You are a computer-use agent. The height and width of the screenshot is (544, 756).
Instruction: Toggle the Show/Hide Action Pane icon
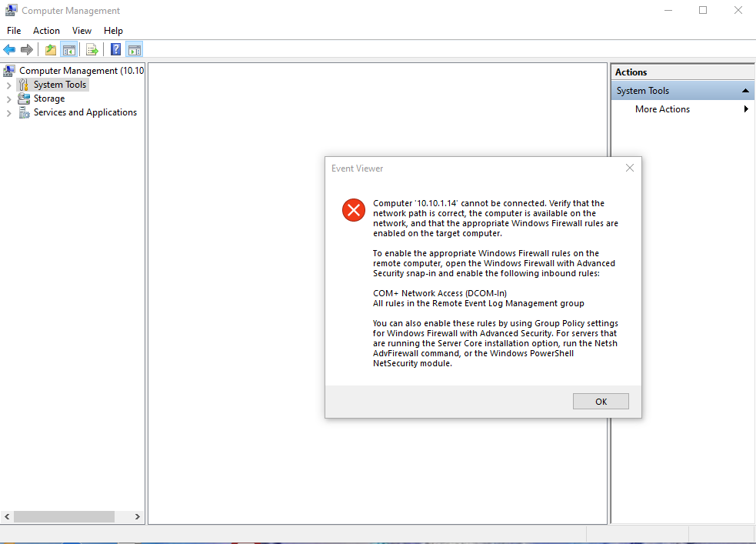pyautogui.click(x=135, y=49)
